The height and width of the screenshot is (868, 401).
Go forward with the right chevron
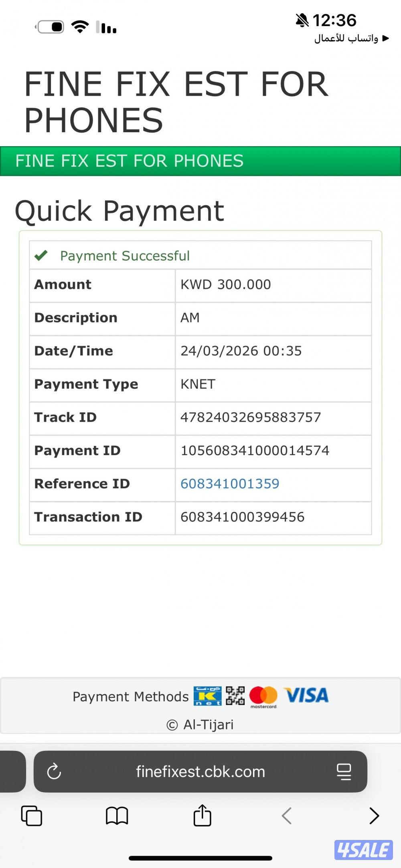(374, 816)
